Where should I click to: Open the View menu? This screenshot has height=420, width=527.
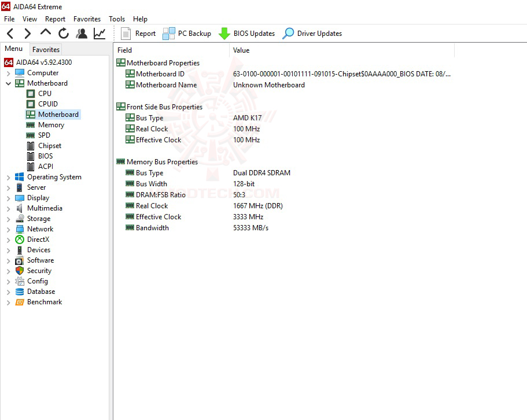pyautogui.click(x=30, y=19)
